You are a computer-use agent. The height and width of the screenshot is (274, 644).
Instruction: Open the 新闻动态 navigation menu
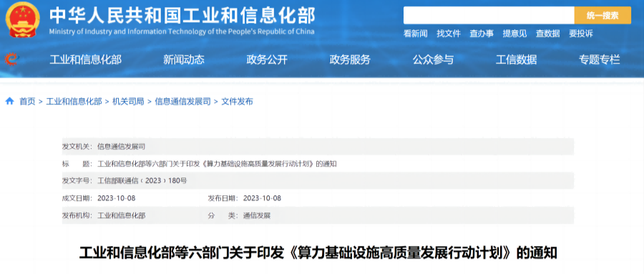pyautogui.click(x=184, y=60)
